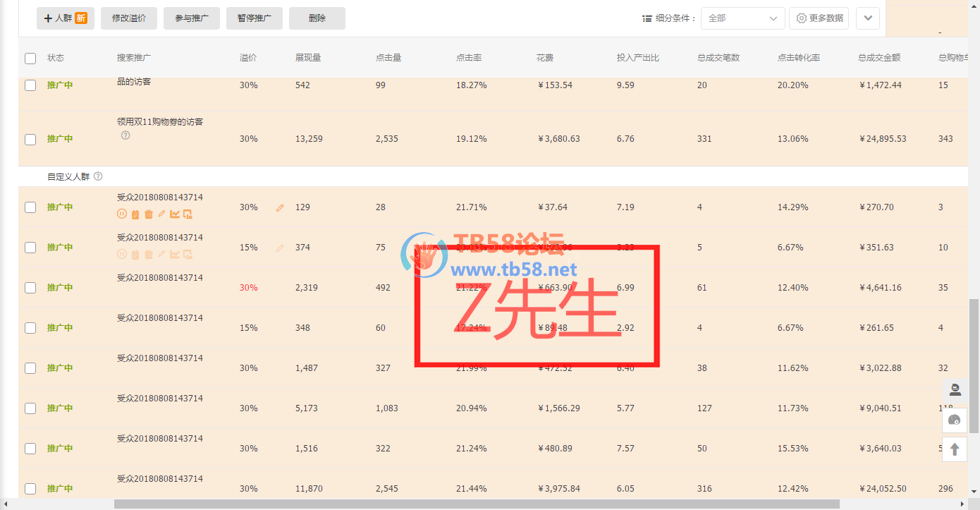Expand the chevron button next to 更多数据
Viewport: 980px width, 510px height.
(x=867, y=18)
